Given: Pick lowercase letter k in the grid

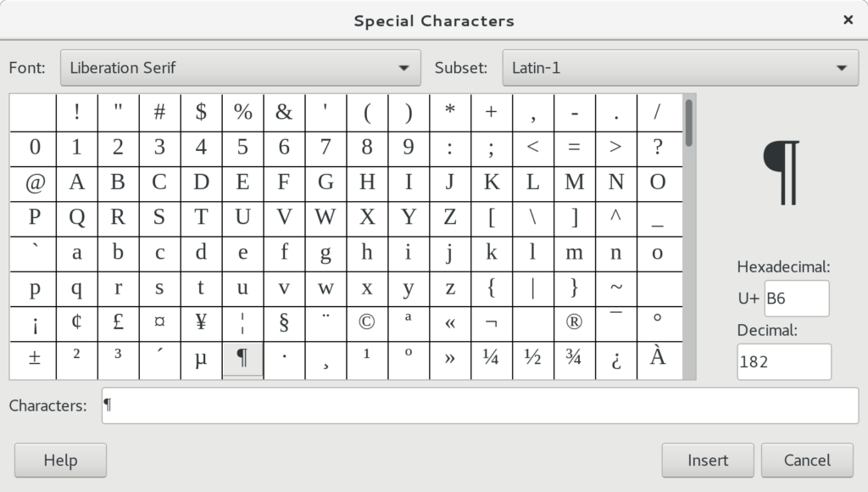Looking at the screenshot, I should pyautogui.click(x=492, y=254).
